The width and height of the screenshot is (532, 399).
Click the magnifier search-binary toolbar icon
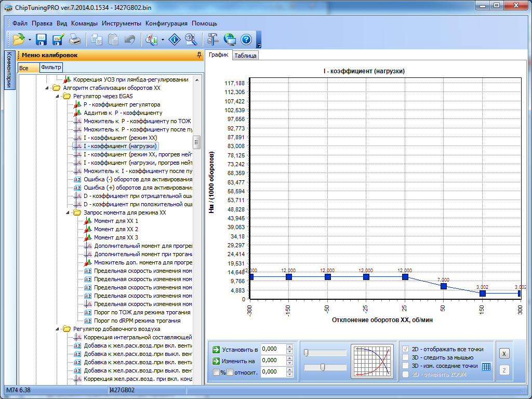(191, 39)
